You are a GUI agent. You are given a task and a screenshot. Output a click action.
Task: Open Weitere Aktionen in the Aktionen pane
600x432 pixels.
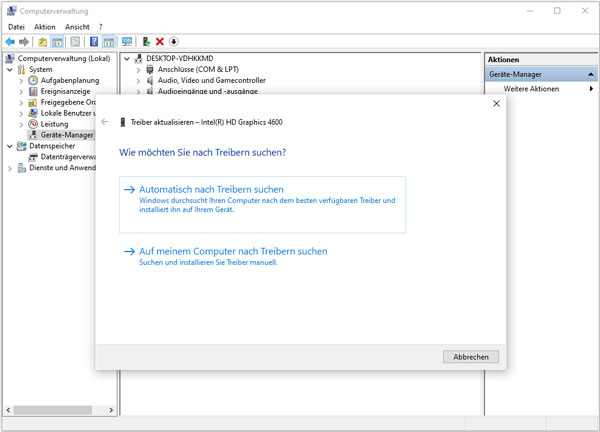(x=531, y=89)
